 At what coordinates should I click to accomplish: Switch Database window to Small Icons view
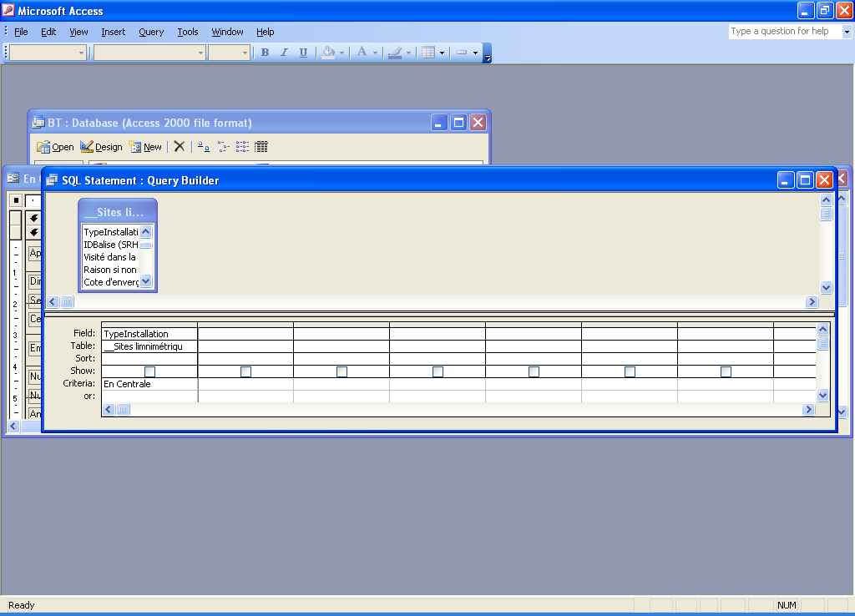tap(223, 146)
